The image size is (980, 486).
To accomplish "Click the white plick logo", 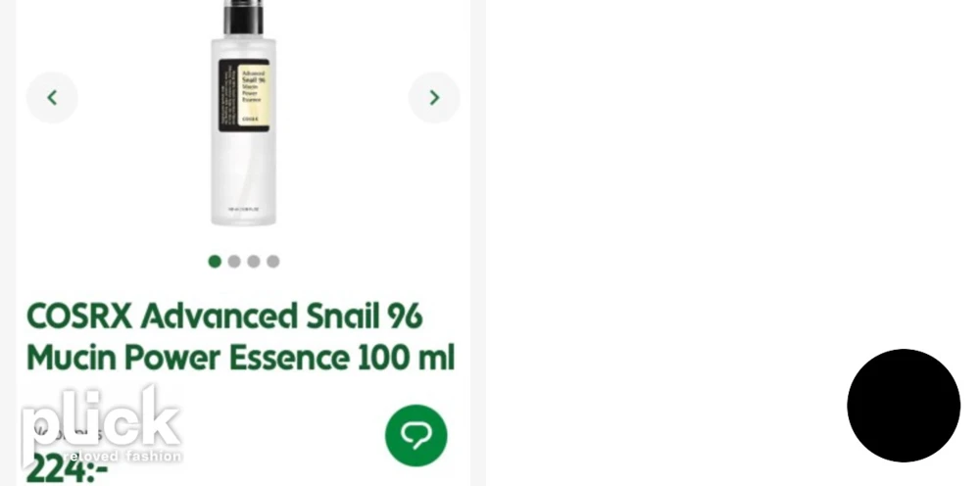I will pos(101,418).
